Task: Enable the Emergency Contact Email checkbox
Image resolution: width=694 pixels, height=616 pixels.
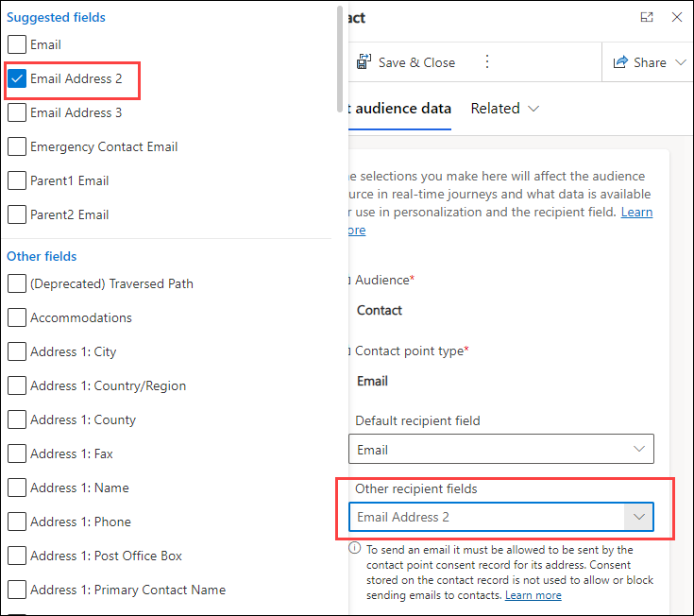Action: [17, 146]
